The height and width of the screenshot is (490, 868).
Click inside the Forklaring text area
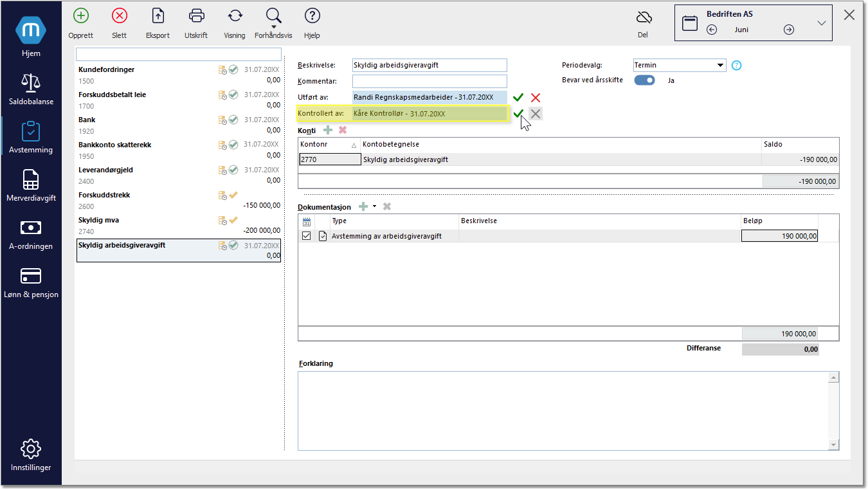click(563, 411)
